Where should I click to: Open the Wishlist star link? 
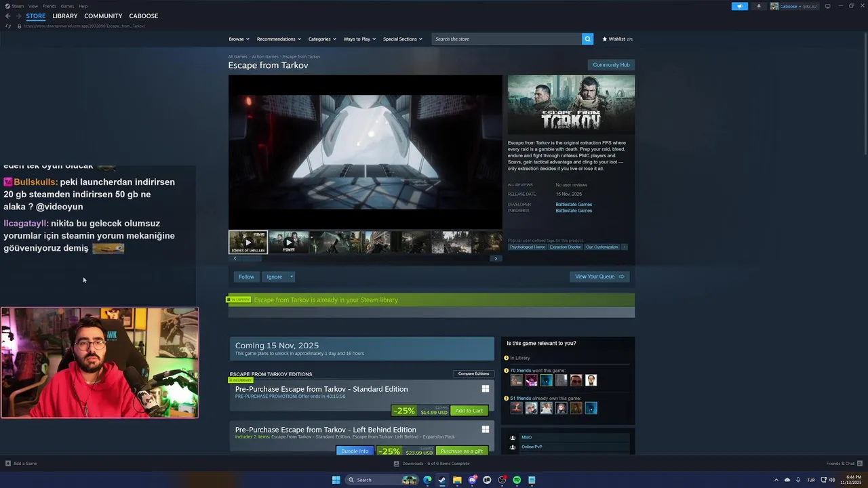(x=617, y=39)
